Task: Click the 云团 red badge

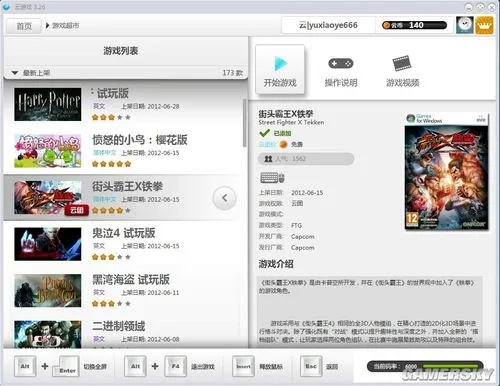Action: 77,210
